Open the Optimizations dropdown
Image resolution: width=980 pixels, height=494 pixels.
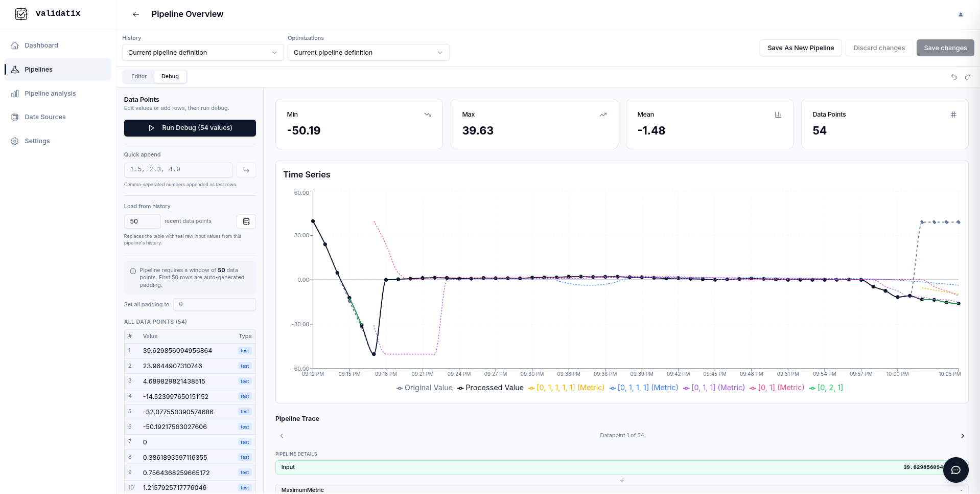click(368, 52)
